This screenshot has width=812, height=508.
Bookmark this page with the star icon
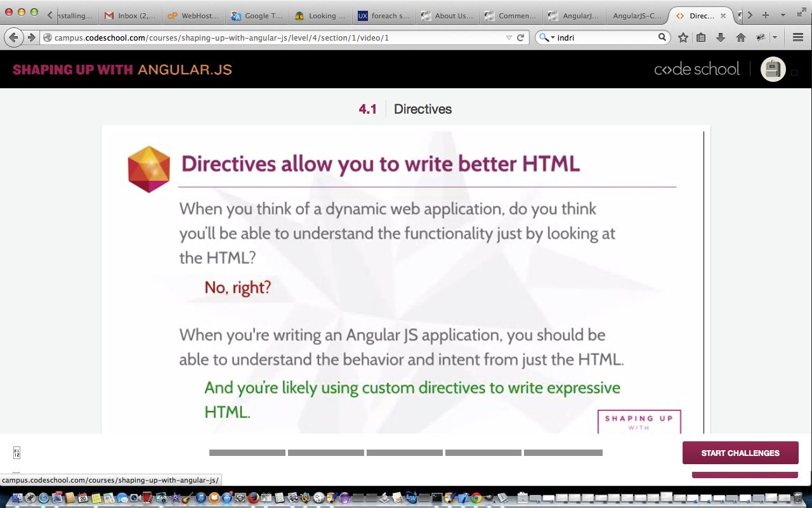point(683,37)
